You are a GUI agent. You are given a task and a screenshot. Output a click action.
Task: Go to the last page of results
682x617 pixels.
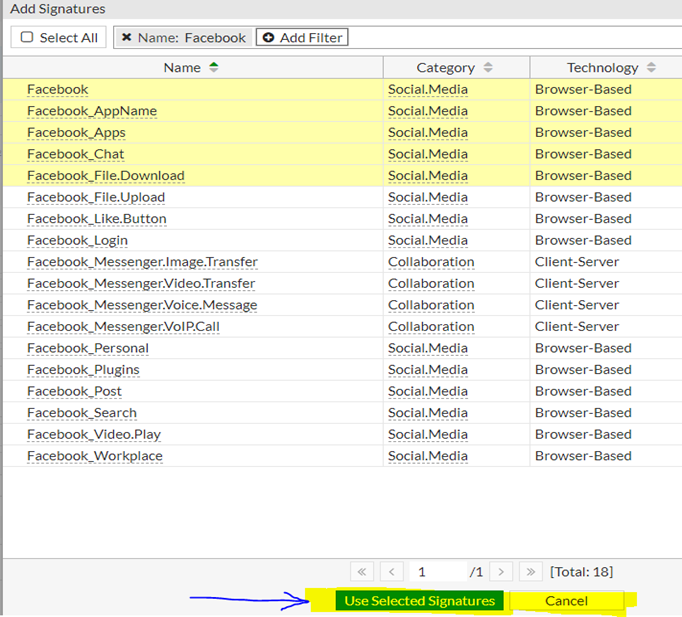(531, 571)
